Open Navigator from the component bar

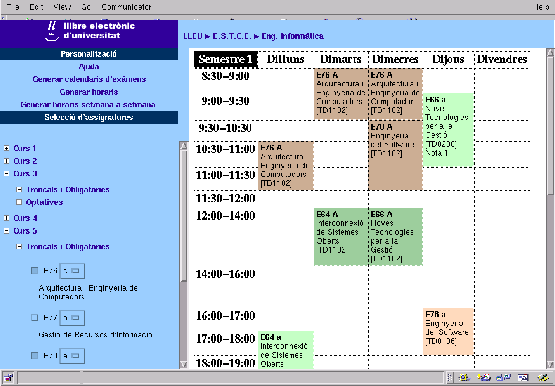click(x=464, y=378)
